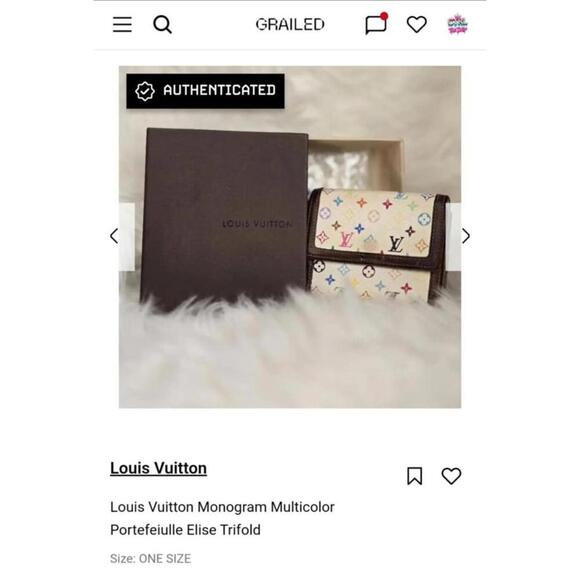Click the multicolor monogram wallet in photo
This screenshot has height=580, width=580.
point(377,244)
